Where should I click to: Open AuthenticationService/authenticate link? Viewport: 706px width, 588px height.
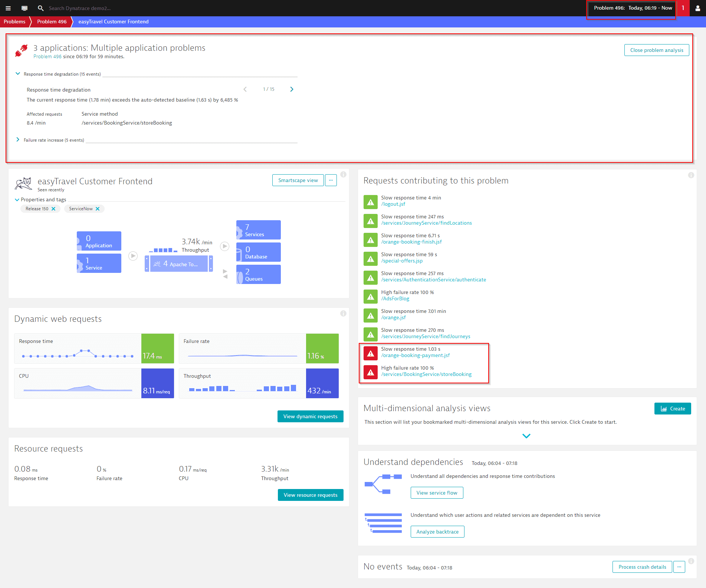(x=434, y=280)
